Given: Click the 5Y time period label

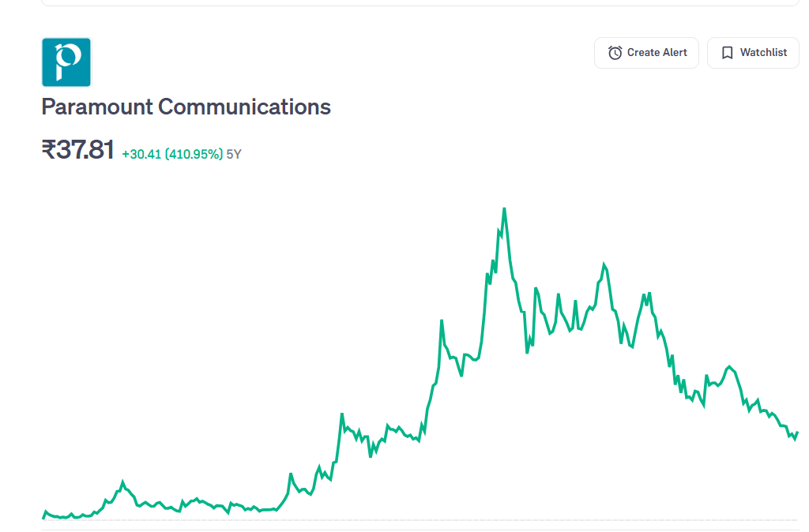Looking at the screenshot, I should (234, 154).
